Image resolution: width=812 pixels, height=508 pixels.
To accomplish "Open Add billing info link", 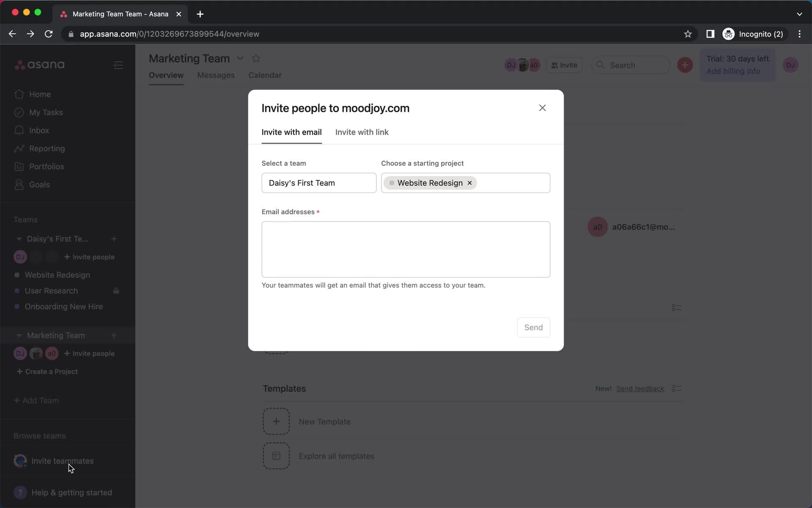I will tap(733, 71).
